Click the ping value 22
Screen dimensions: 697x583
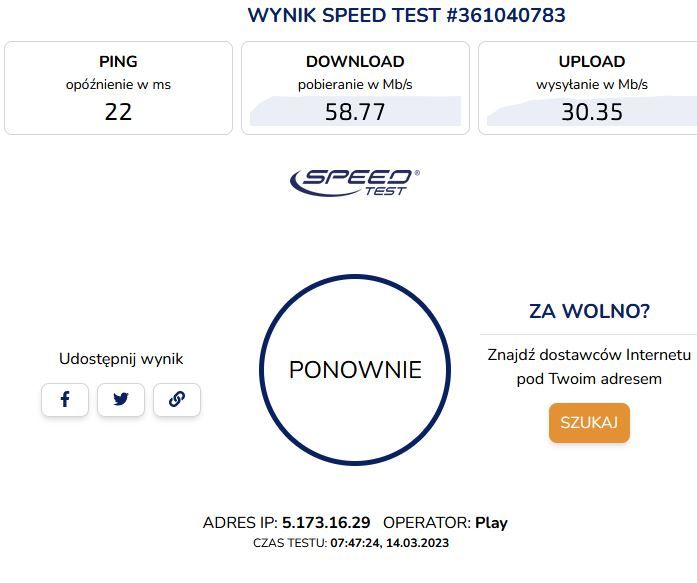(x=118, y=112)
